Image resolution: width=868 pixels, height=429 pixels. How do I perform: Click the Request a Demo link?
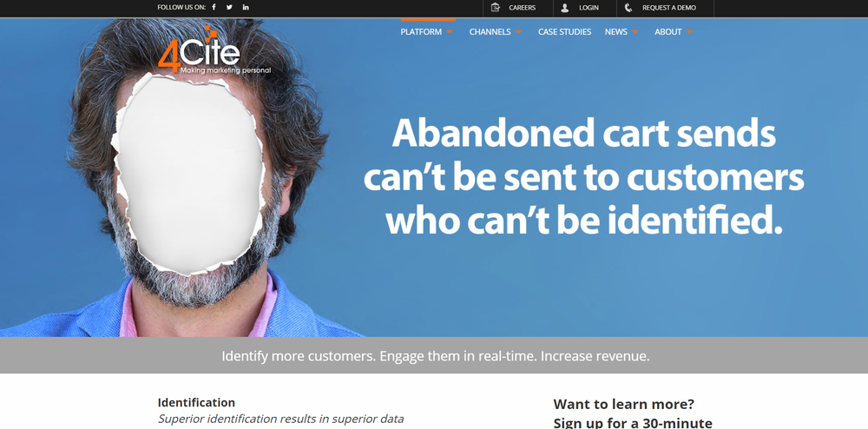(669, 8)
